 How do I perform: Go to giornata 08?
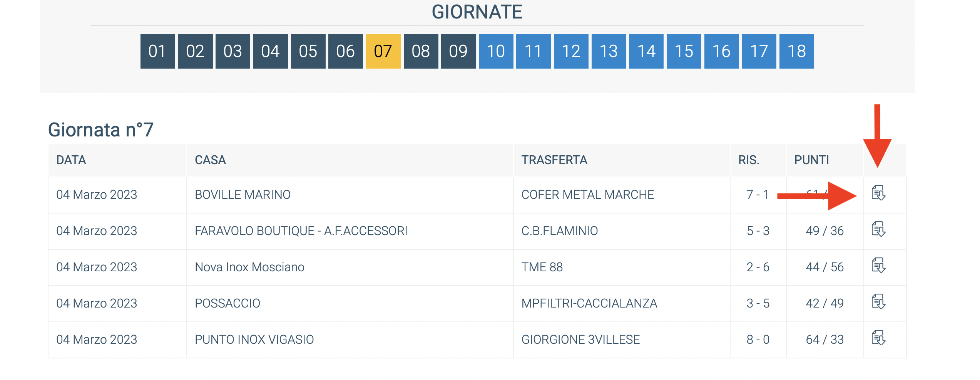421,51
